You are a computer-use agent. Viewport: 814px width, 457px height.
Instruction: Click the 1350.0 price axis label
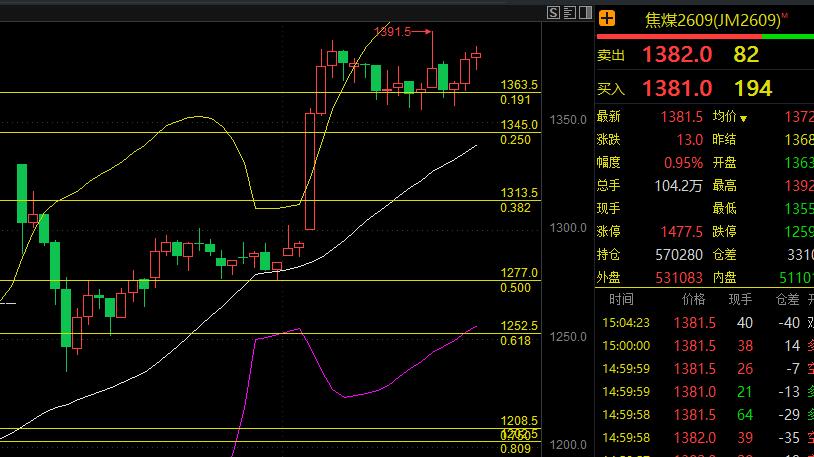pos(568,120)
